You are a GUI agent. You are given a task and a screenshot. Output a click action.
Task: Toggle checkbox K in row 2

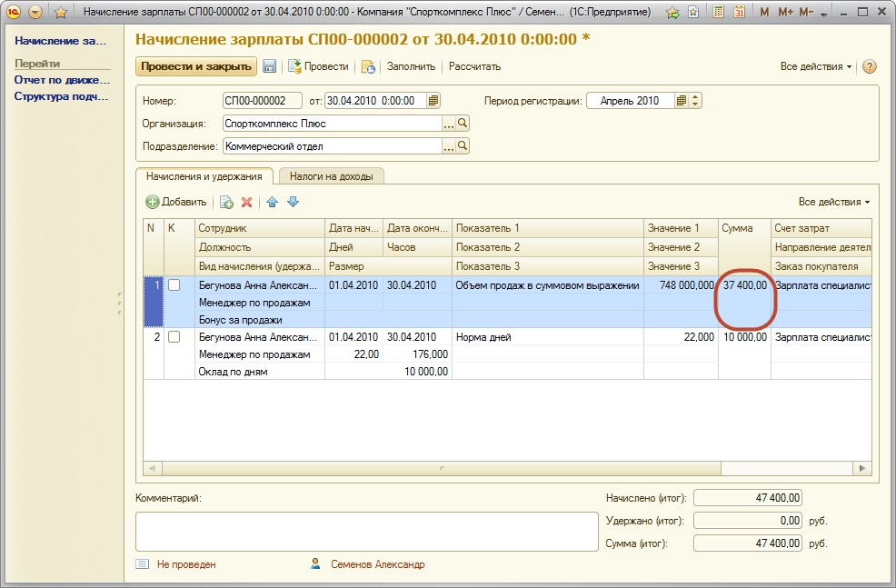click(x=174, y=337)
